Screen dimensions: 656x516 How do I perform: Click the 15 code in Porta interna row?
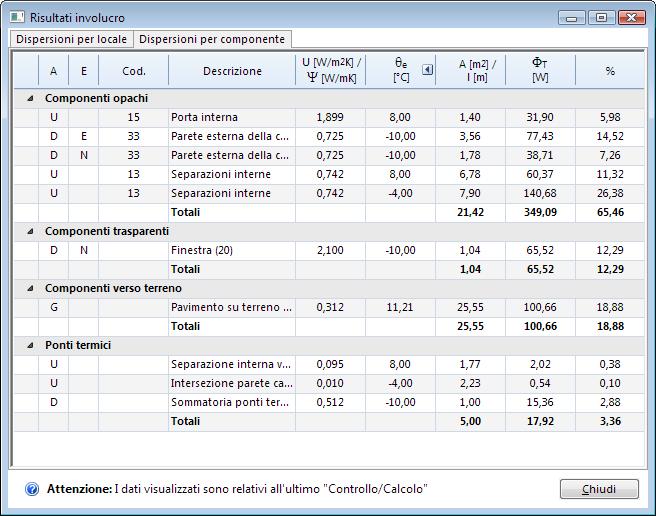point(133,117)
